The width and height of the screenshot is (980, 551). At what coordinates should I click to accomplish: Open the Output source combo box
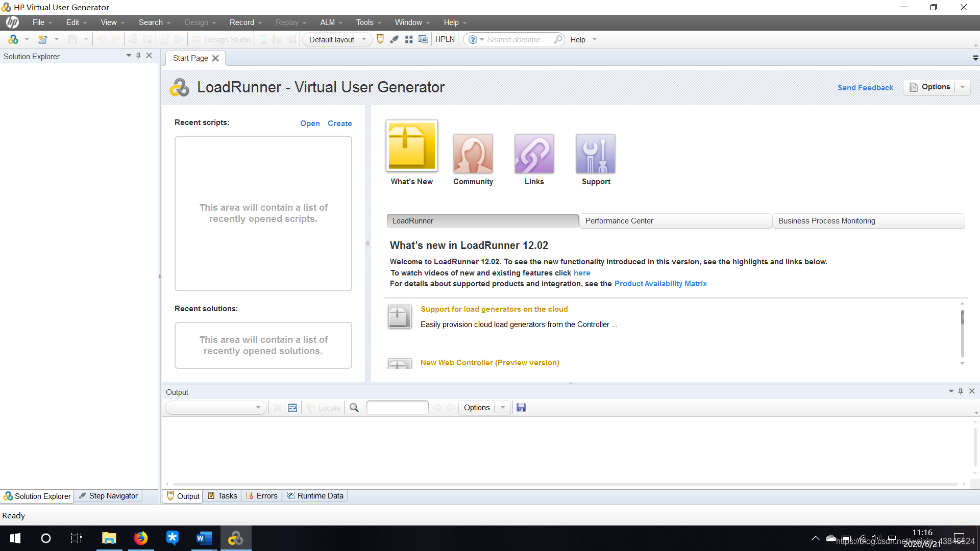[215, 408]
